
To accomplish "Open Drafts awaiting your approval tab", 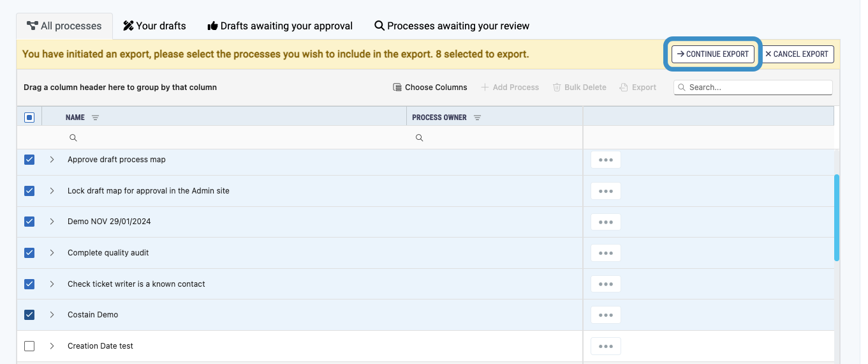I will tap(280, 26).
